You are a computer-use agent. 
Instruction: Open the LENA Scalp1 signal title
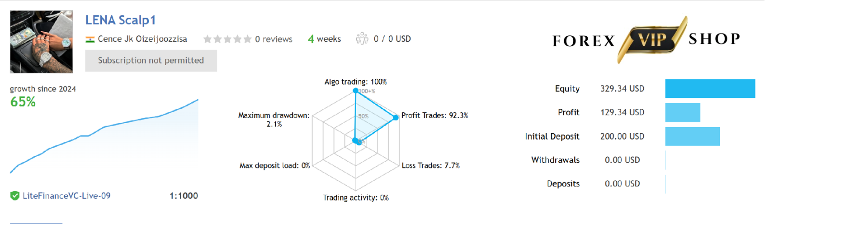121,20
